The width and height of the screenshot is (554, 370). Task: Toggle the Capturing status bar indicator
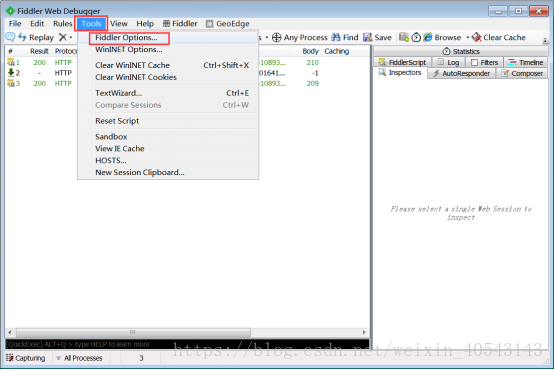tap(25, 358)
